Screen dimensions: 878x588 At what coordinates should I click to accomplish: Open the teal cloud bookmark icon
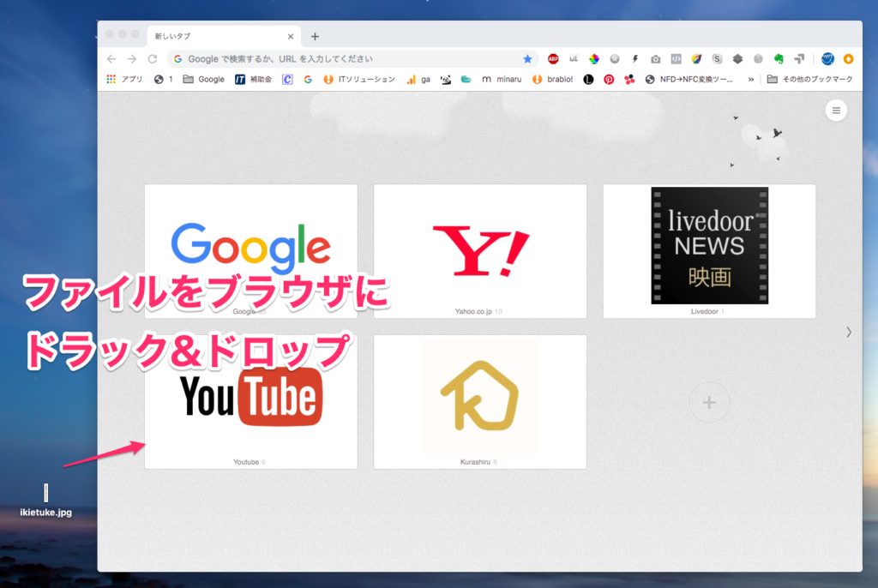pos(466,79)
